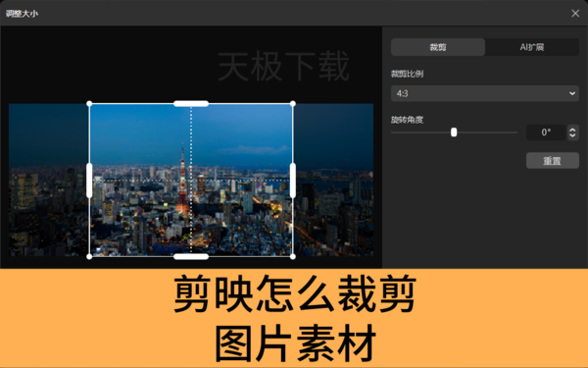The width and height of the screenshot is (588, 368).
Task: Increase rotation angle with up stepper arrow
Action: pos(572,130)
